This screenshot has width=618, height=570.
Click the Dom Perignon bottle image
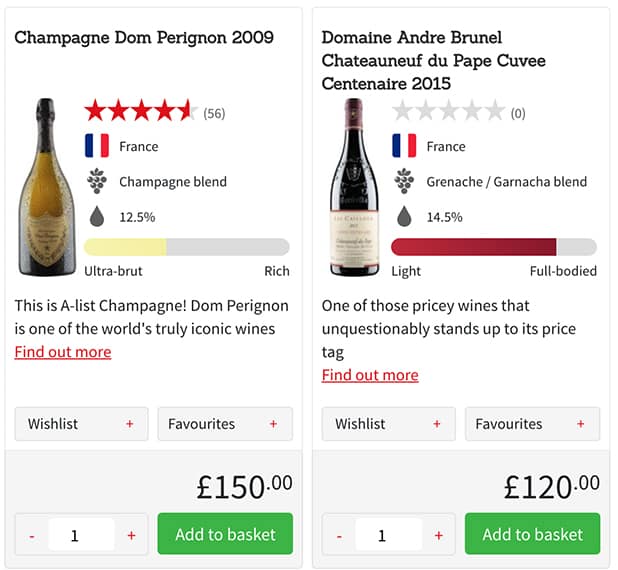pyautogui.click(x=46, y=187)
